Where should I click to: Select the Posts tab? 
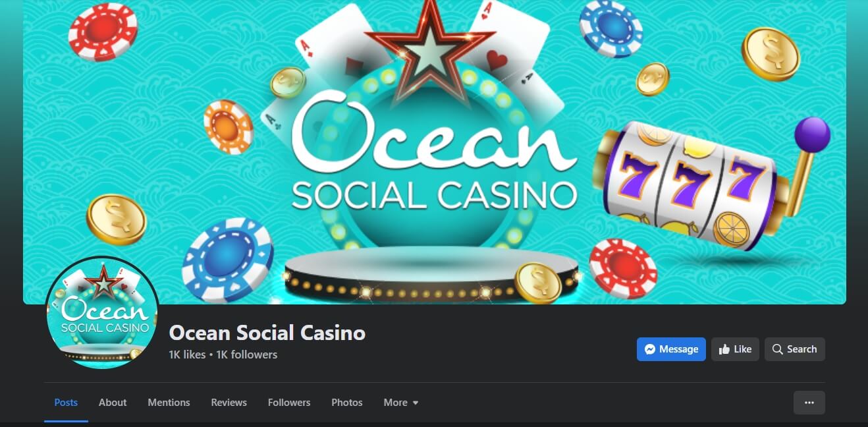pyautogui.click(x=66, y=403)
